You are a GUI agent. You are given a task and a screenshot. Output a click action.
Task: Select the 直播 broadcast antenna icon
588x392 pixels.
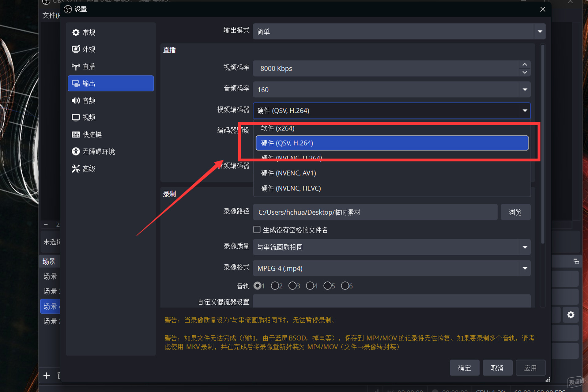[76, 66]
